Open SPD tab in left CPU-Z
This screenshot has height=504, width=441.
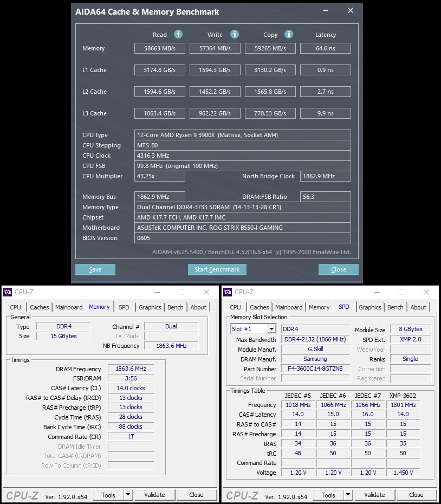coord(124,307)
